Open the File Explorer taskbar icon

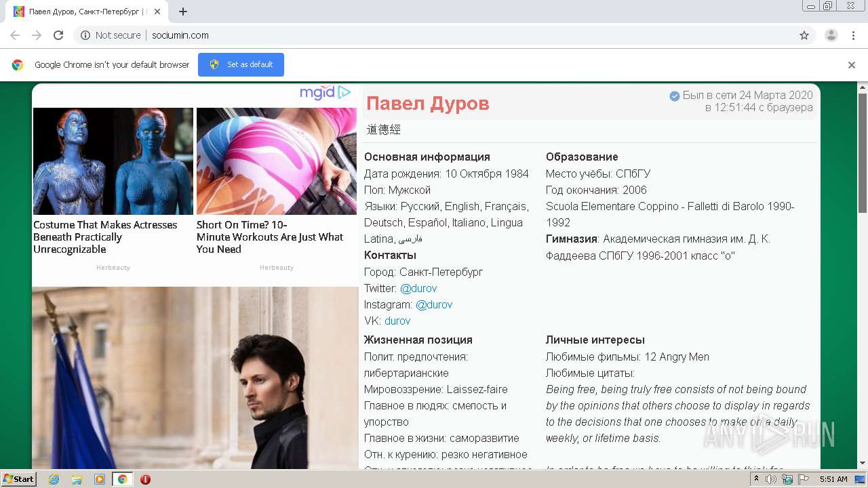77,479
